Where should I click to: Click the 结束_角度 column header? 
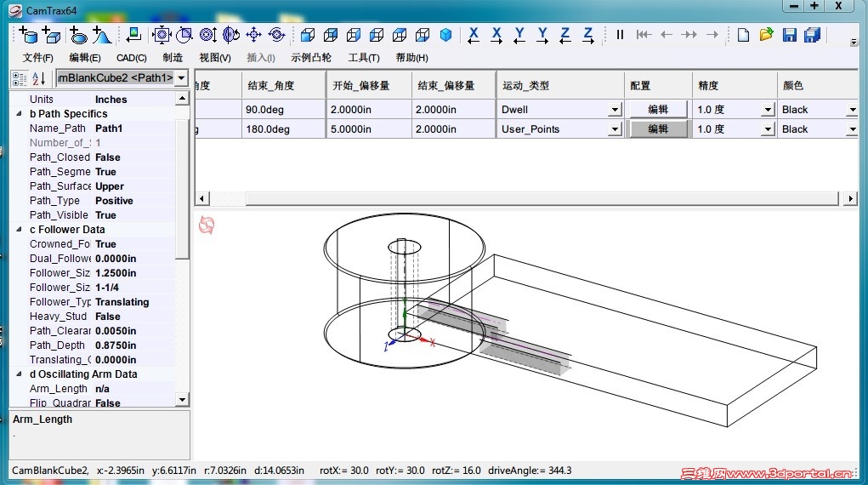click(283, 85)
